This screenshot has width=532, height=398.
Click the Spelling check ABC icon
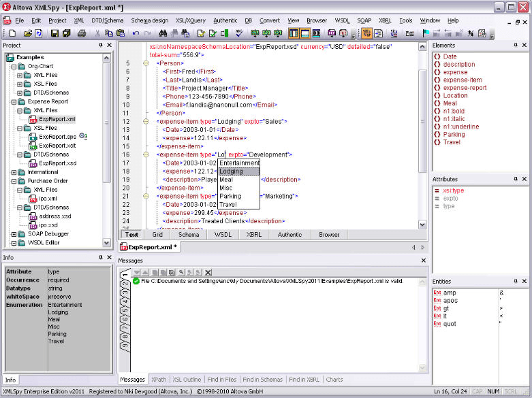click(x=240, y=33)
